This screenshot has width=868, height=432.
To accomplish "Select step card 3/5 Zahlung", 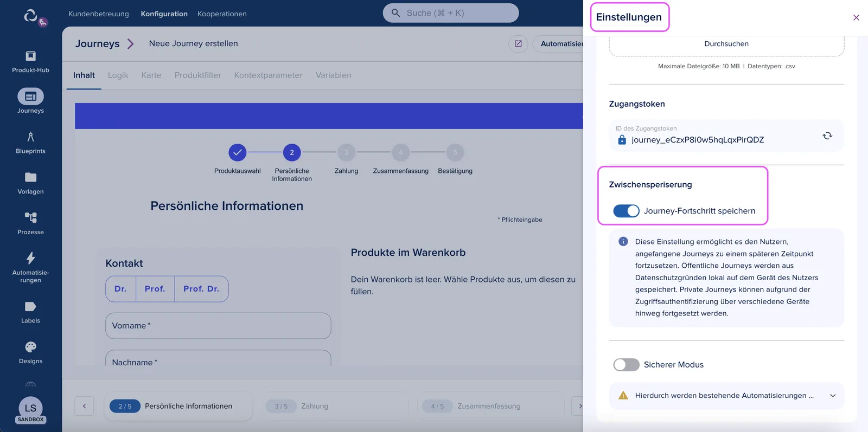I will [335, 406].
